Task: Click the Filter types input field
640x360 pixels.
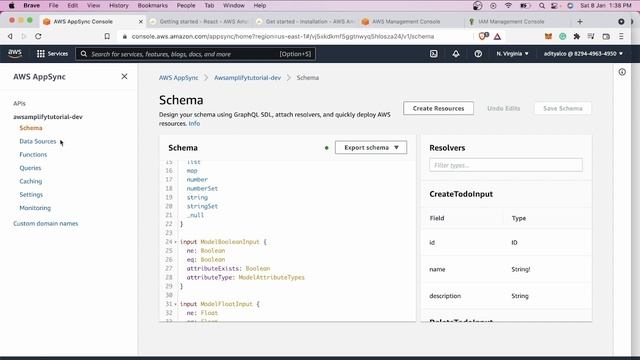Action: click(506, 165)
